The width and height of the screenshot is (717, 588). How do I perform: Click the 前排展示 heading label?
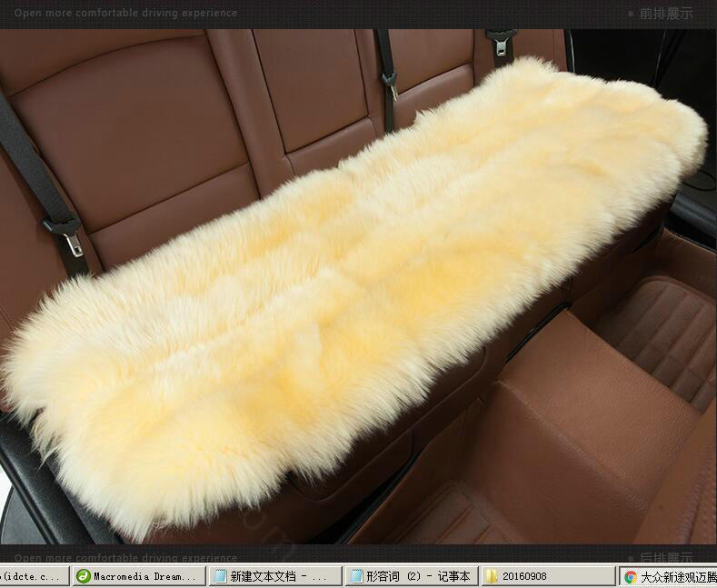[666, 14]
